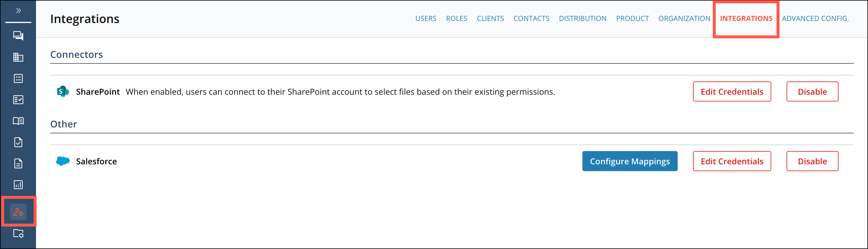Open the open-book library sidebar icon
868x249 pixels.
tap(18, 121)
